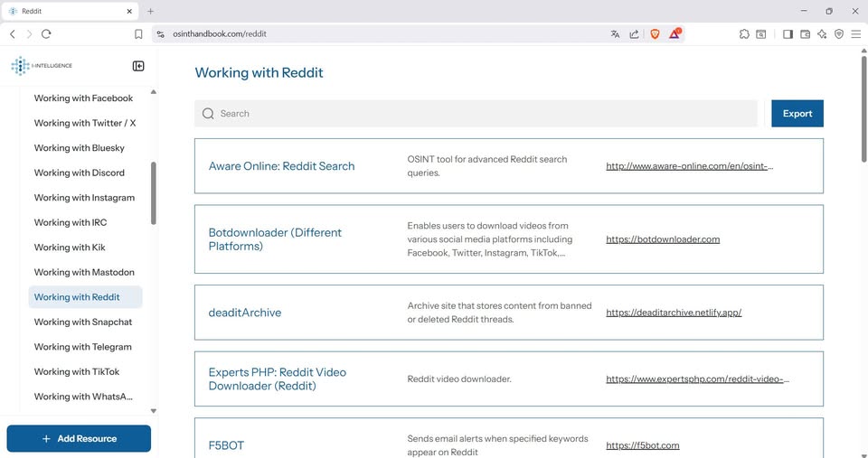Click the sidebar scroll down arrow
This screenshot has width=868, height=458.
click(x=154, y=411)
